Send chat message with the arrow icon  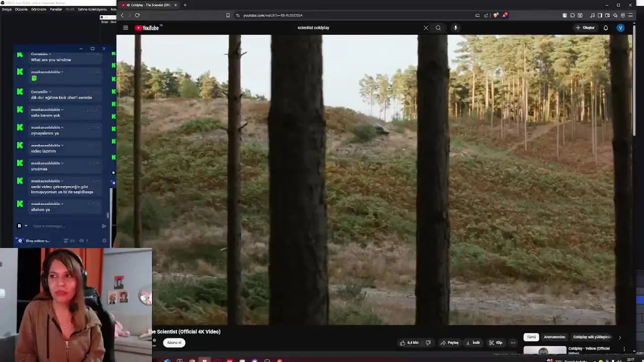(x=104, y=226)
